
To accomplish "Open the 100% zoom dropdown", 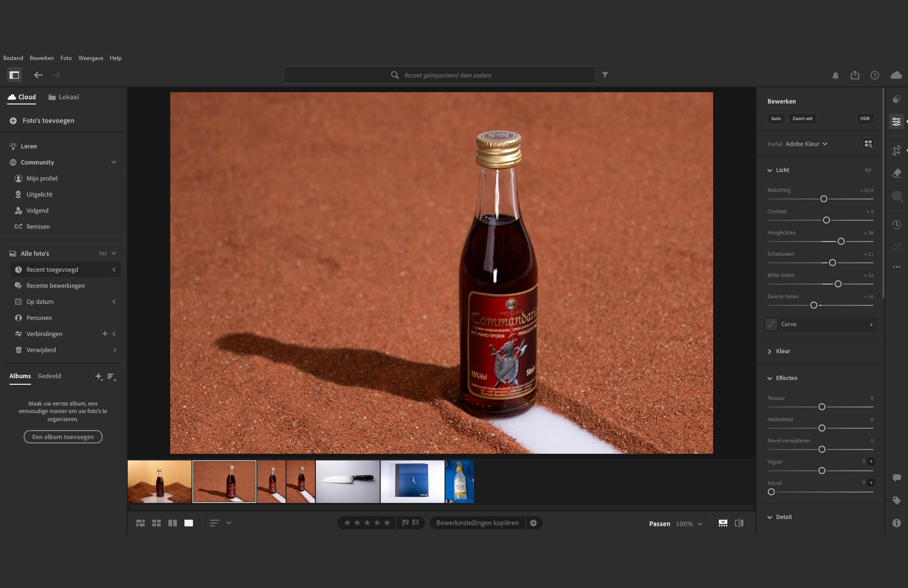I will pos(689,524).
